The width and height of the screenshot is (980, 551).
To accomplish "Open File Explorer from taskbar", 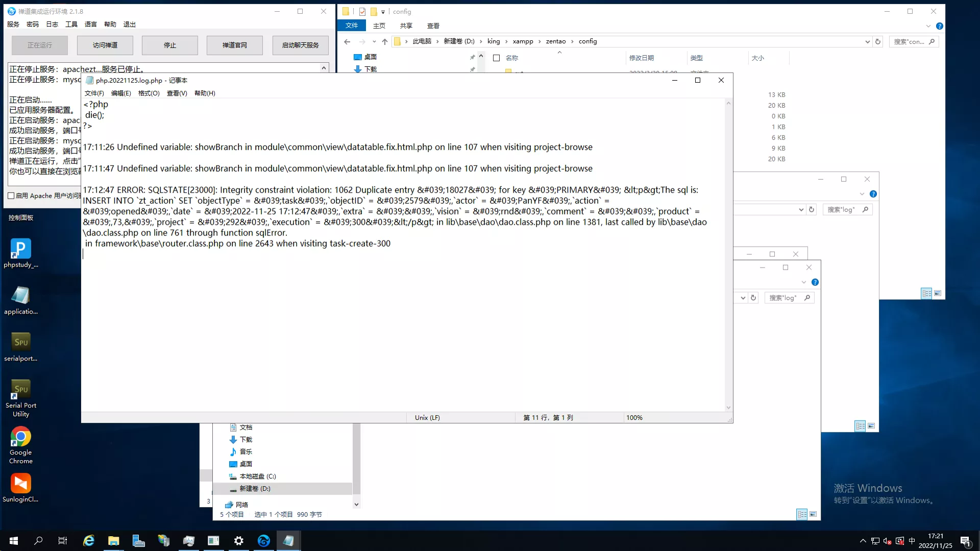I will [113, 540].
